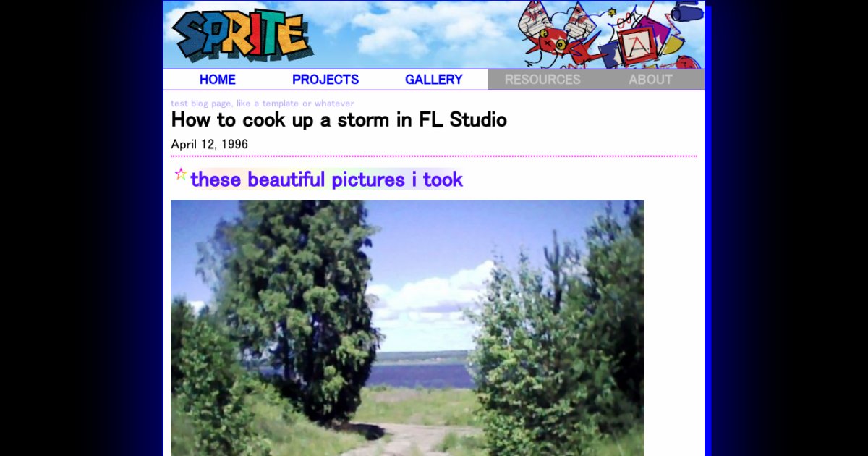Click the April 12, 1996 date text
The height and width of the screenshot is (456, 868).
pyautogui.click(x=210, y=144)
